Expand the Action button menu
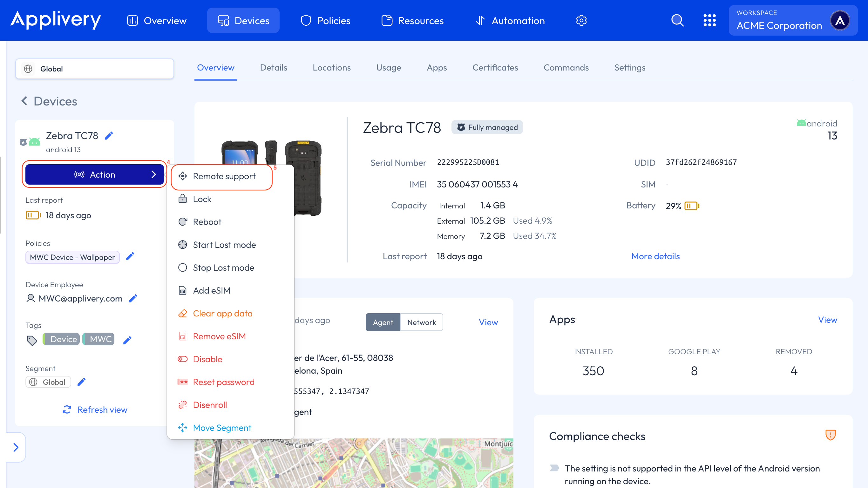Viewport: 868px width, 488px height. tap(94, 174)
